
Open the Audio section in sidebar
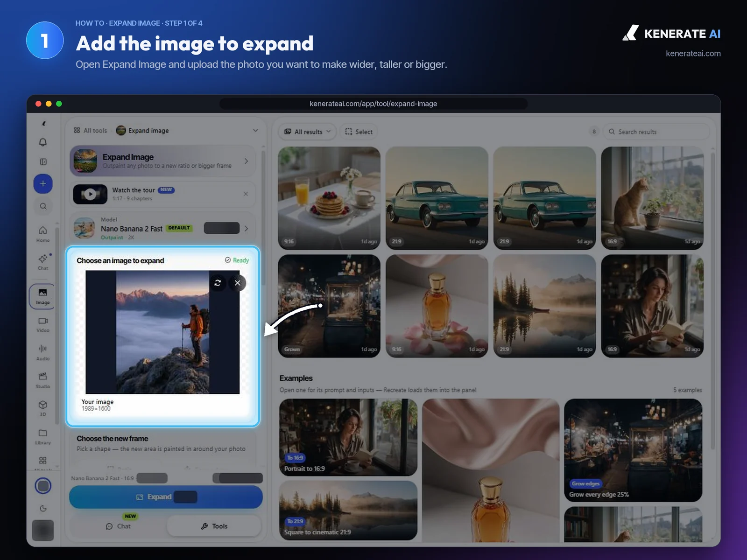[x=43, y=352]
